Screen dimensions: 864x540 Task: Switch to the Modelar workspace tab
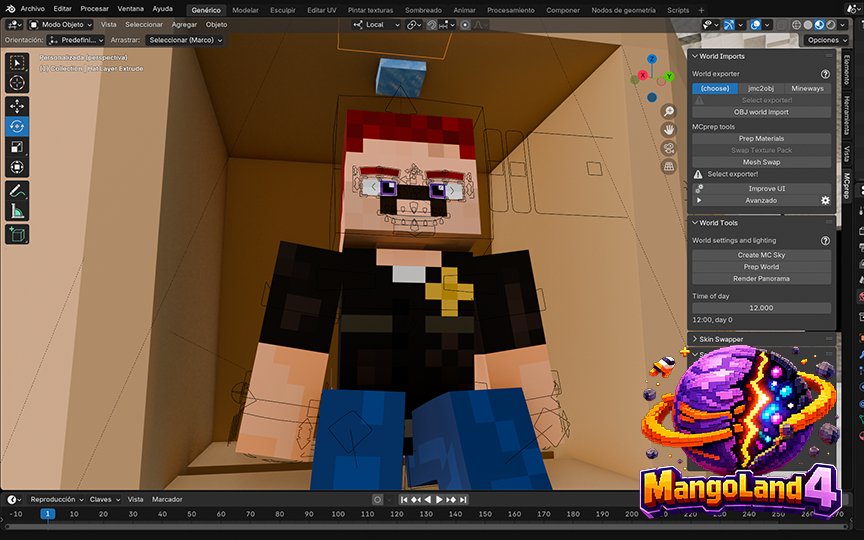[x=245, y=10]
